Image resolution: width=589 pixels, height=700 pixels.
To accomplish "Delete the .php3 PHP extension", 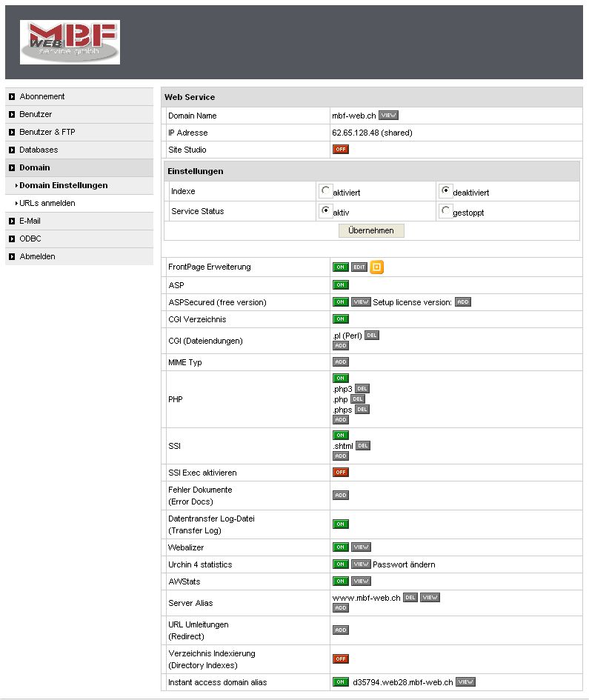I will [x=362, y=389].
